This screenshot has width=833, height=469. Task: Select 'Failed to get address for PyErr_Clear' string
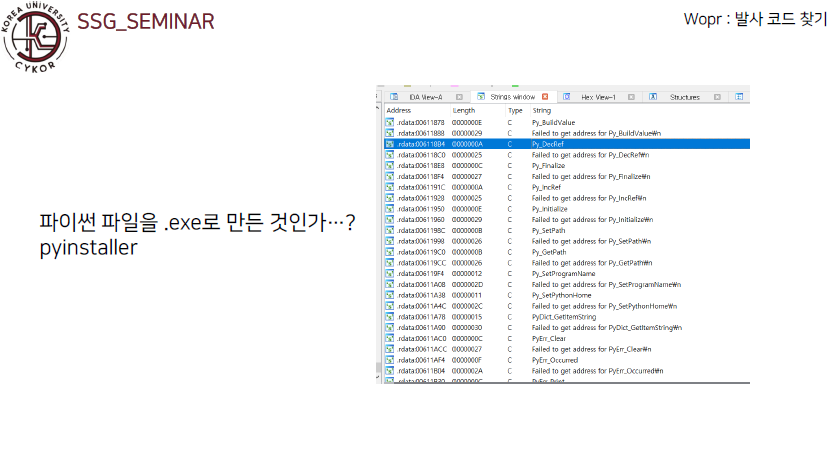click(591, 349)
